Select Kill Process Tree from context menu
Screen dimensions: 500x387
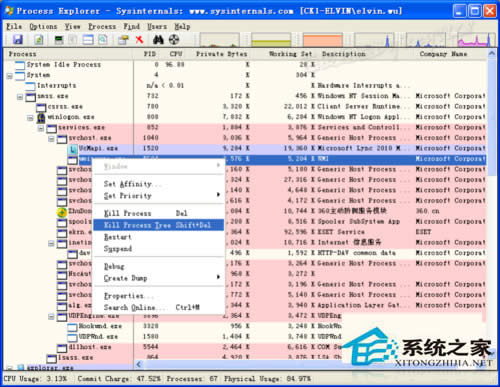158,225
